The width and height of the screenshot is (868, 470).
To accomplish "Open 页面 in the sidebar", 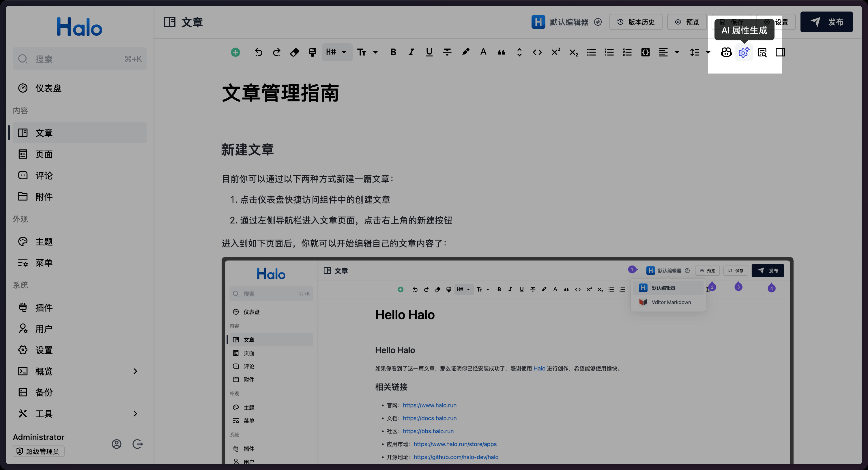I will (x=80, y=154).
